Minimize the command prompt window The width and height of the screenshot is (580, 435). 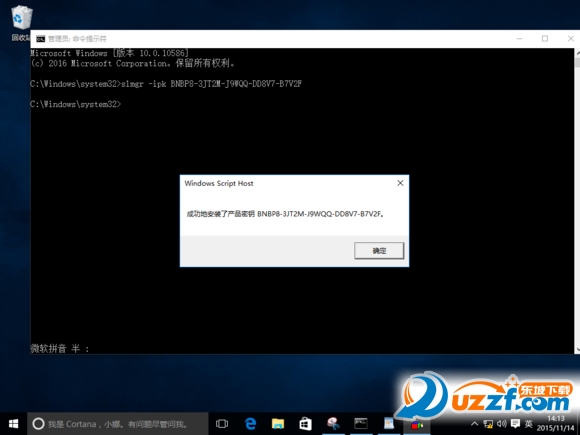point(519,39)
